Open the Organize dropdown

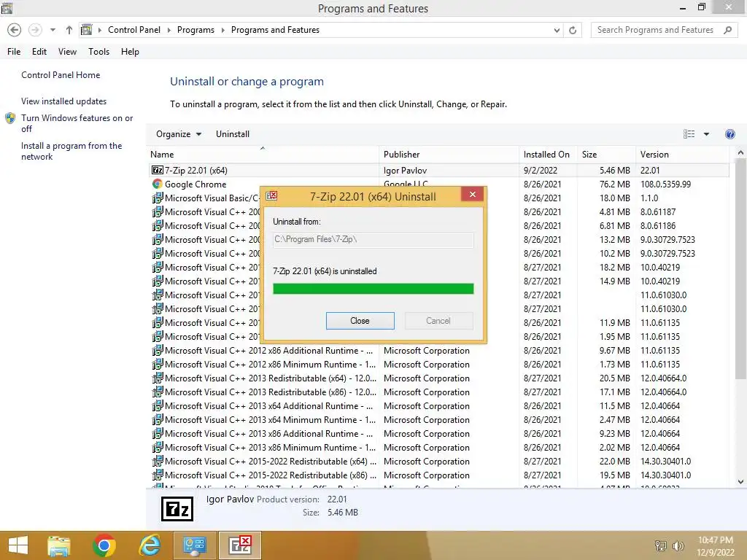tap(178, 134)
